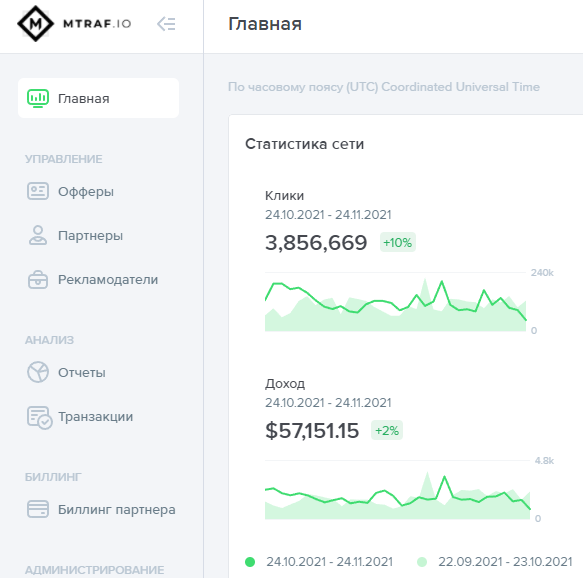Click the green dashboard monitor icon
583x578 pixels.
(x=38, y=99)
